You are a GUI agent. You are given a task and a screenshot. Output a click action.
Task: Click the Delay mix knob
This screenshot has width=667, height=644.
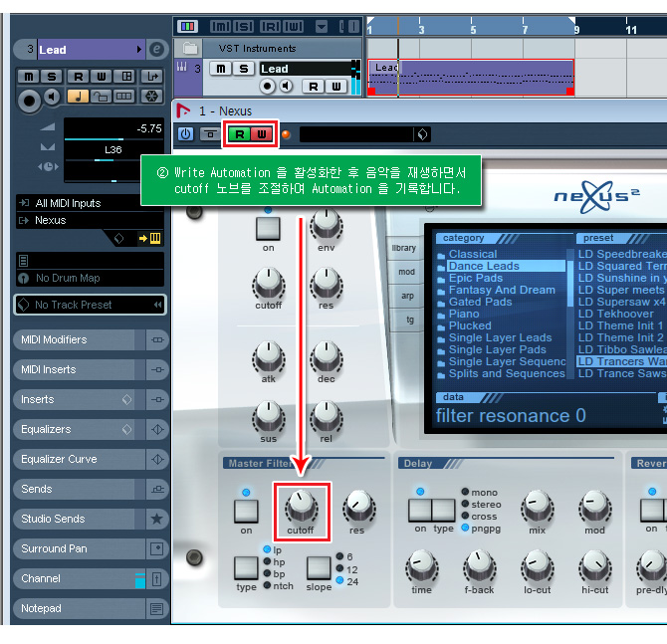[x=538, y=507]
